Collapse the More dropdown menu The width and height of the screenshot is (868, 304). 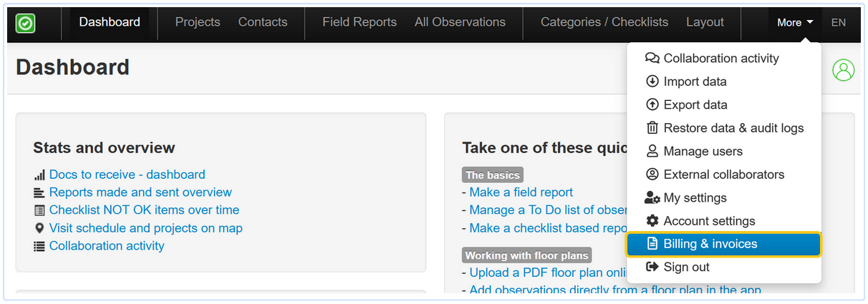(795, 22)
